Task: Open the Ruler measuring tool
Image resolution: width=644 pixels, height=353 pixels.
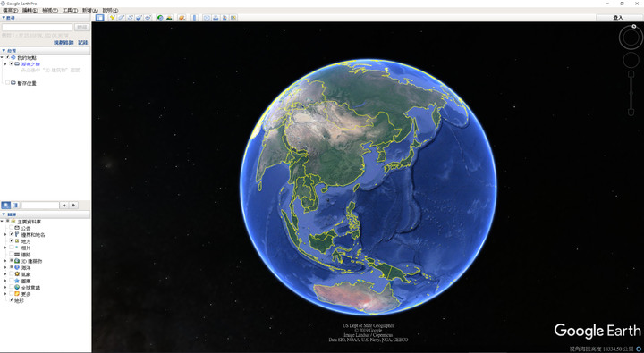Action: [194, 18]
